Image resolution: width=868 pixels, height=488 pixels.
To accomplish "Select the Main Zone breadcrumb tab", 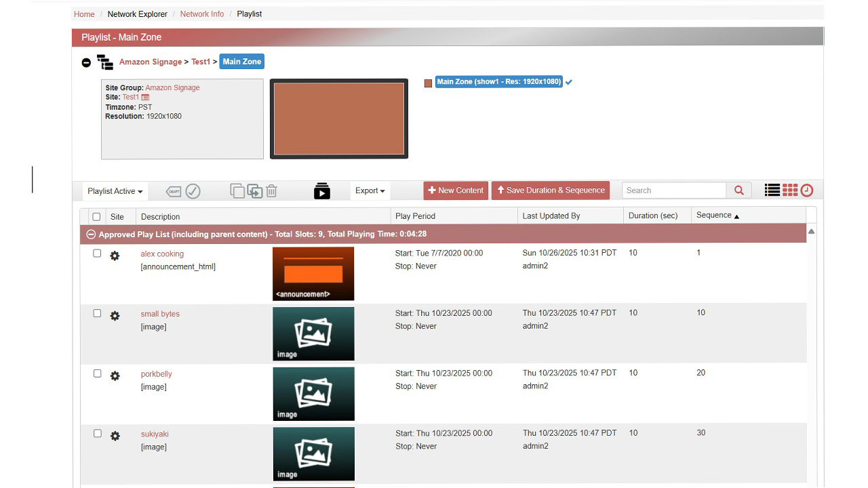I will [x=242, y=62].
